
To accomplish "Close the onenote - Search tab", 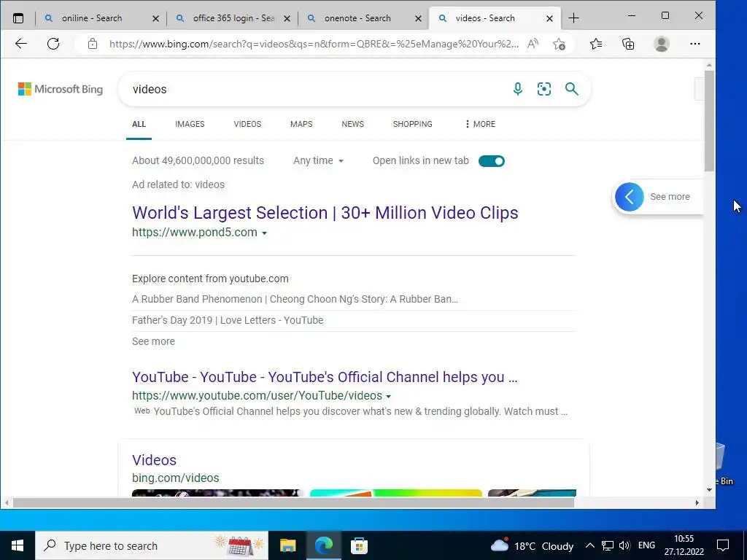I will (x=418, y=18).
